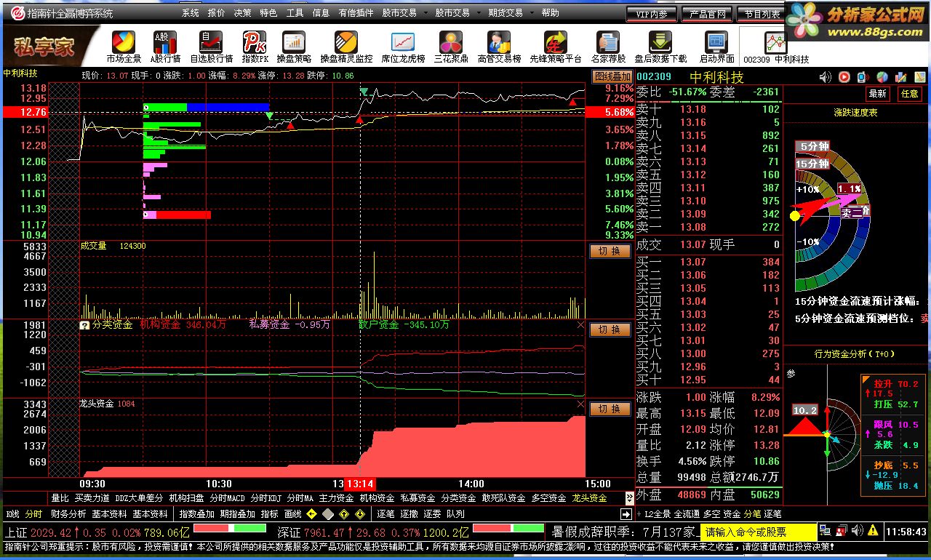The width and height of the screenshot is (931, 560).
Task: Select 敢死队资金 indicator tab
Action: tap(503, 498)
